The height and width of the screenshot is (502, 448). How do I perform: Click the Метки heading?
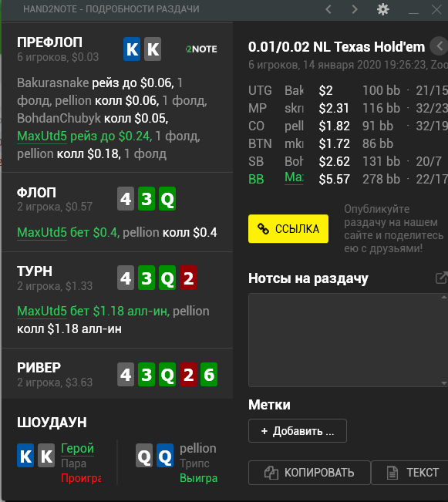click(x=269, y=405)
